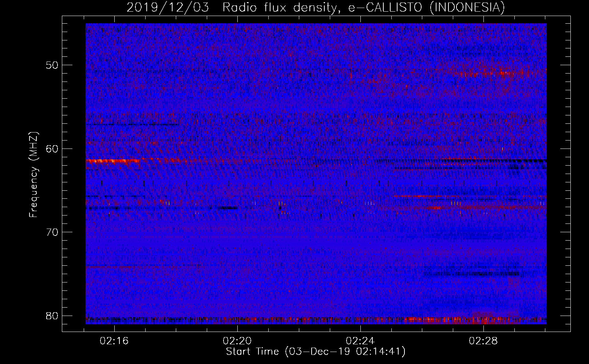The width and height of the screenshot is (589, 364).
Task: Click the 60 frequency tick label
Action: tap(52, 149)
